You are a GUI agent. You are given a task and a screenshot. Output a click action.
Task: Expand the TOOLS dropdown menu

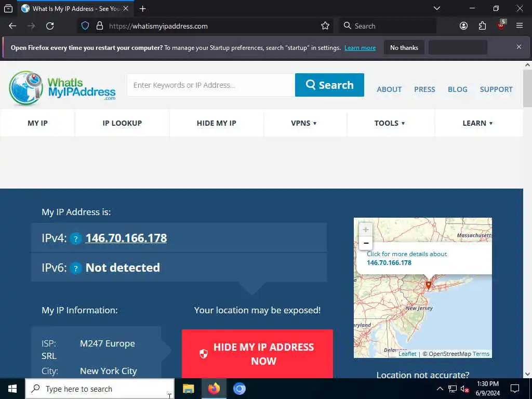[x=390, y=123]
